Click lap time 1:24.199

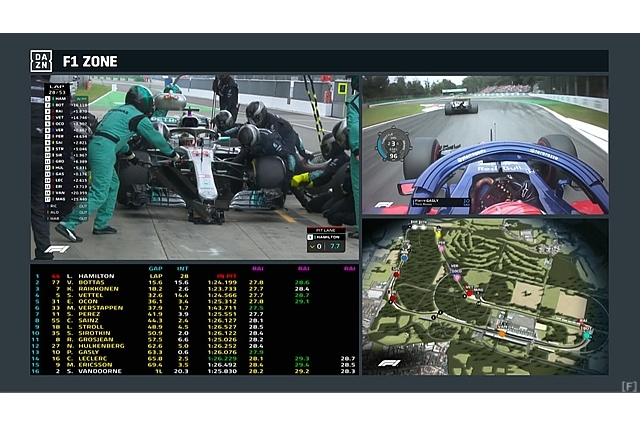(x=222, y=282)
